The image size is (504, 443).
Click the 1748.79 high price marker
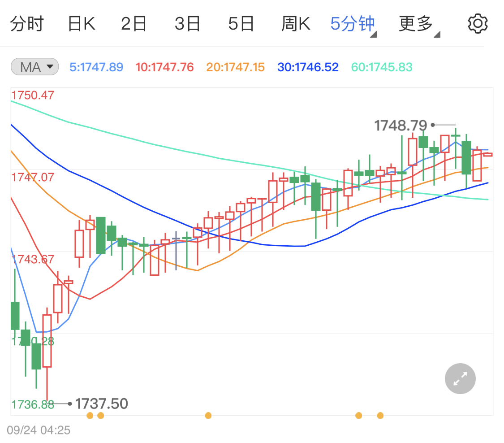pos(401,126)
